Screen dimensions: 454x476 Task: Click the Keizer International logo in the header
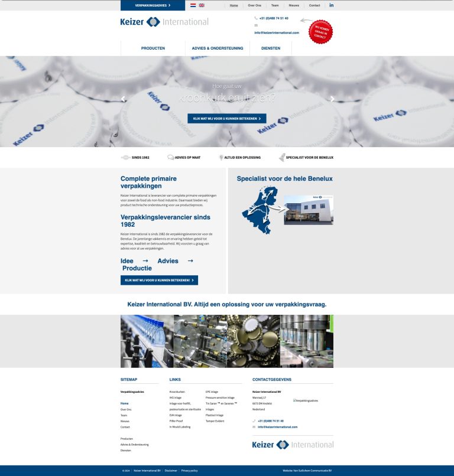coord(164,22)
